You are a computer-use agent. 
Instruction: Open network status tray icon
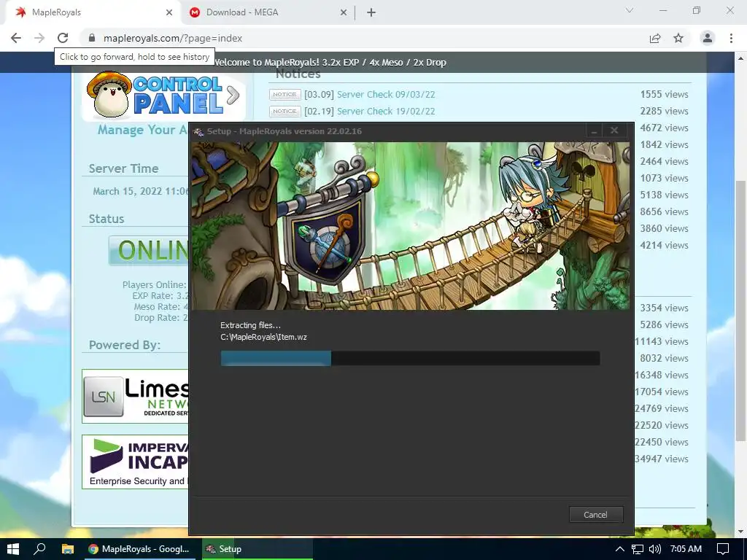point(637,549)
